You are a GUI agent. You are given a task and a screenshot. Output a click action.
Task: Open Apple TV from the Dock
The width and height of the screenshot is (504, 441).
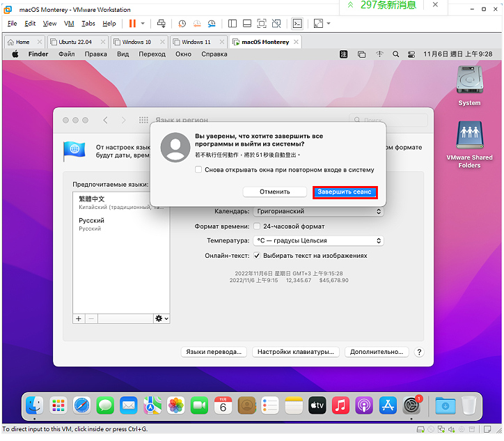317,405
